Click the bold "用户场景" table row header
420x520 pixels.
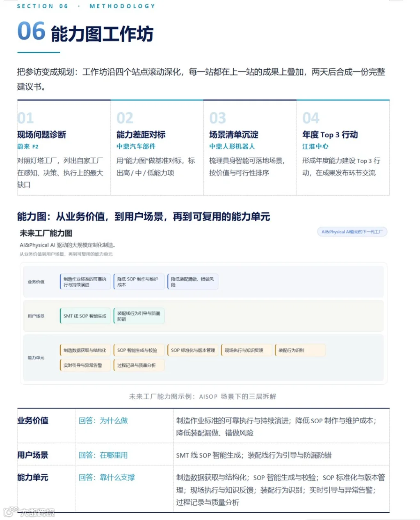33,455
